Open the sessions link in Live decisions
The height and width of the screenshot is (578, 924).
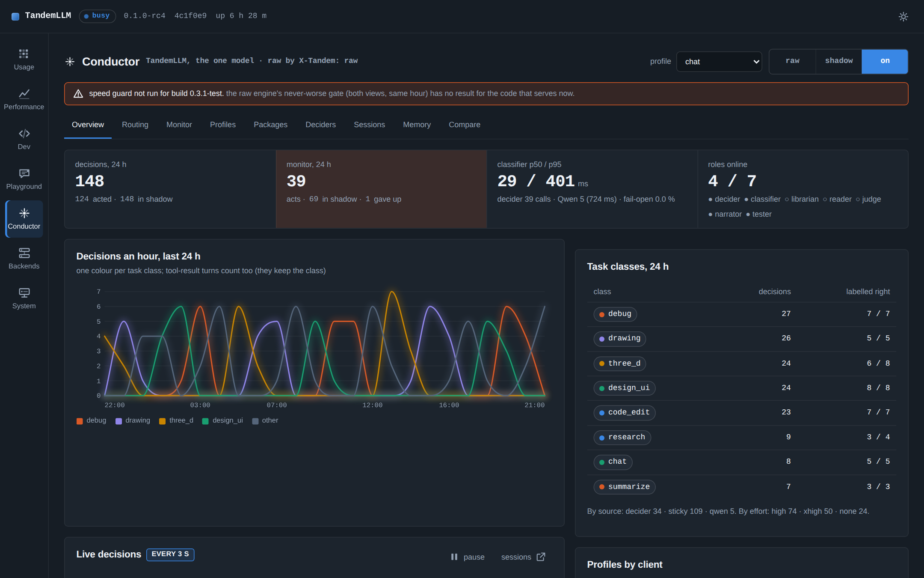click(x=523, y=557)
